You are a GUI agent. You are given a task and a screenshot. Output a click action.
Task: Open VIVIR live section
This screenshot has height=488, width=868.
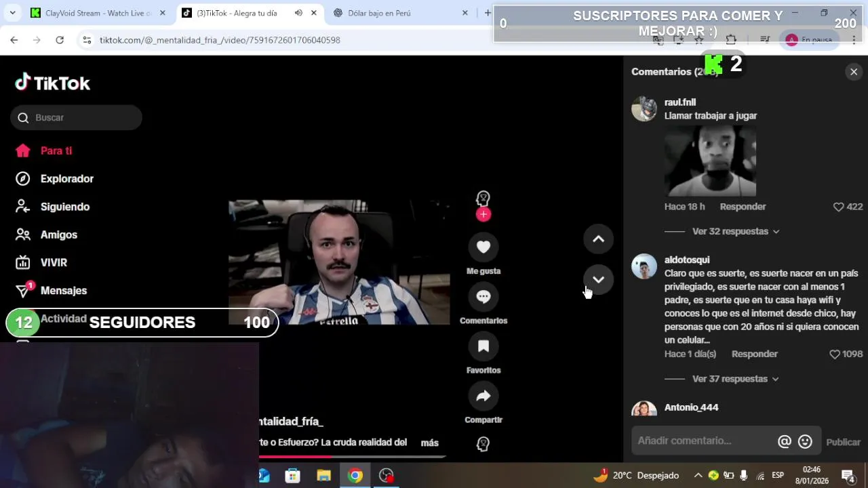[42, 262]
